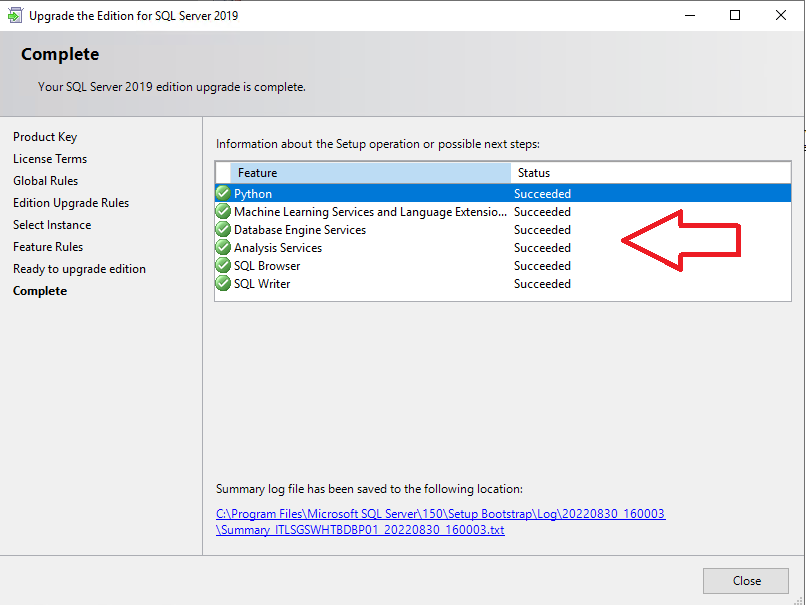Select the SQL Browser row
This screenshot has height=605, width=806.
pyautogui.click(x=503, y=266)
